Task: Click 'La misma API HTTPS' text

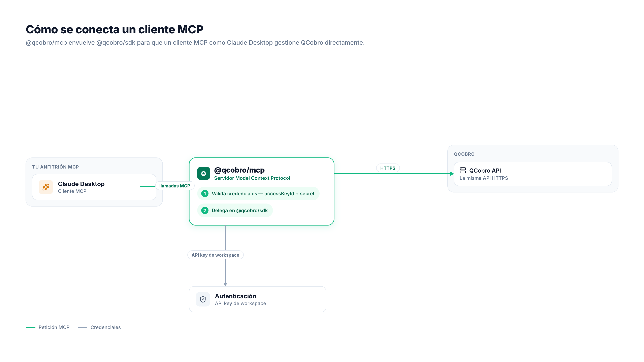Action: (484, 178)
